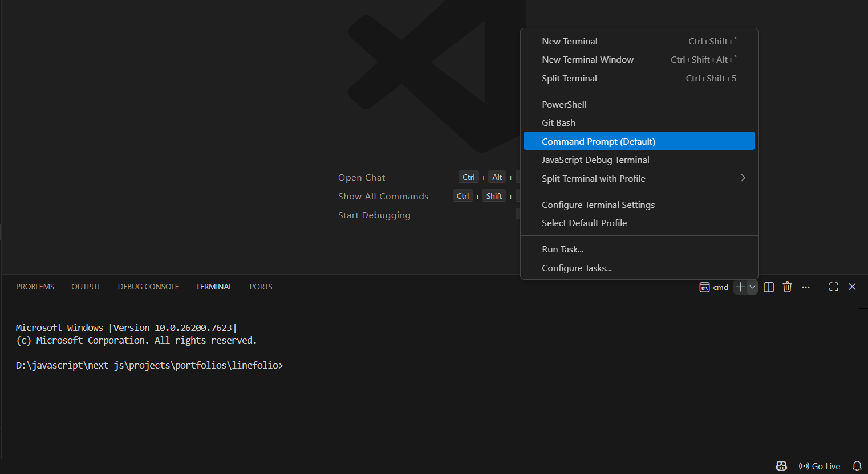Screen dimensions: 868x474
Task: Choose Select Default Profile option
Action: [x=584, y=223]
